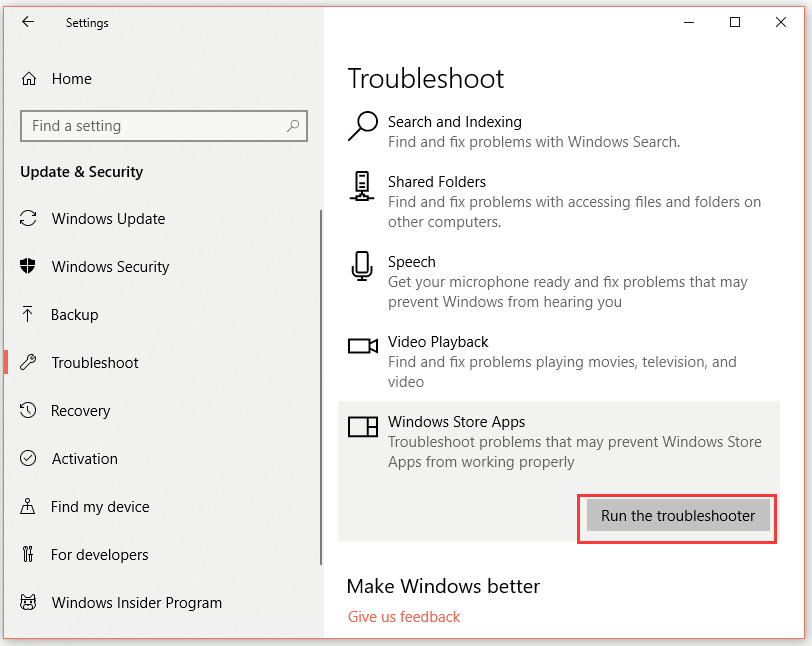Click the Backup upward arrow icon

[27, 314]
